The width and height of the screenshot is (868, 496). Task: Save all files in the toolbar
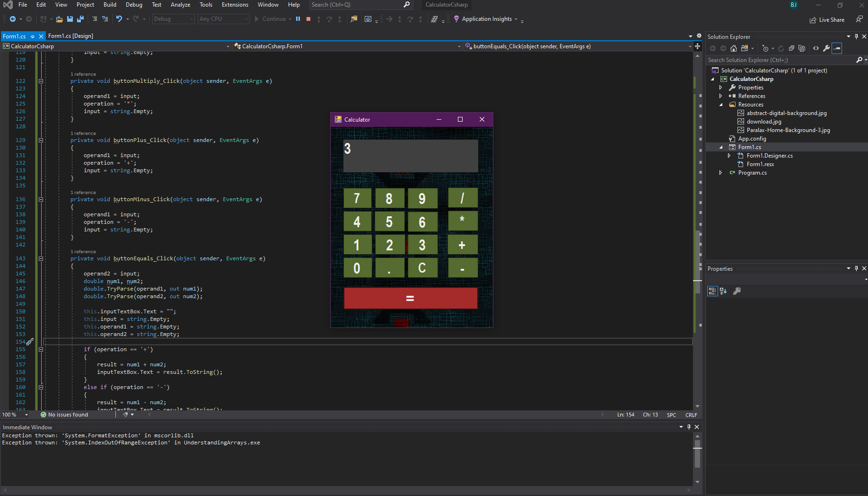[80, 19]
